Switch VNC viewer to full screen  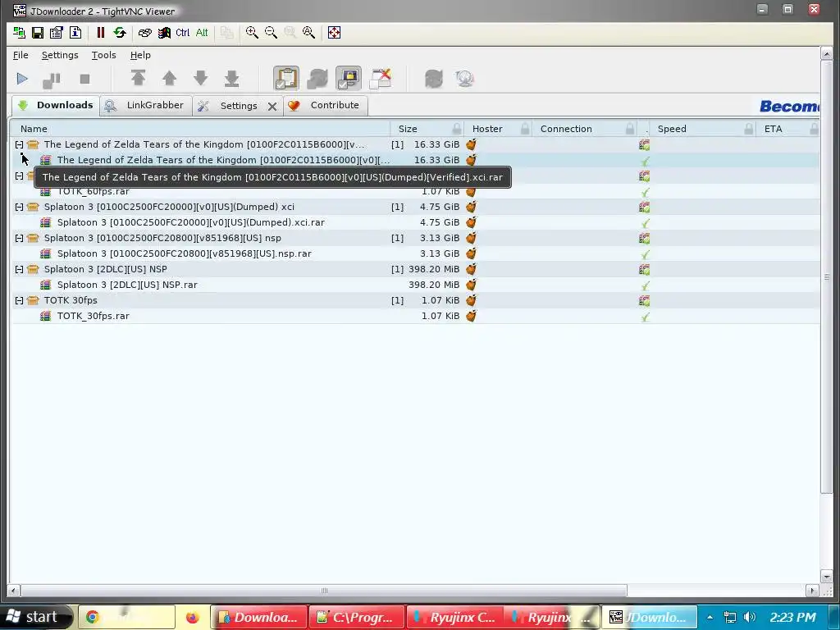[334, 33]
